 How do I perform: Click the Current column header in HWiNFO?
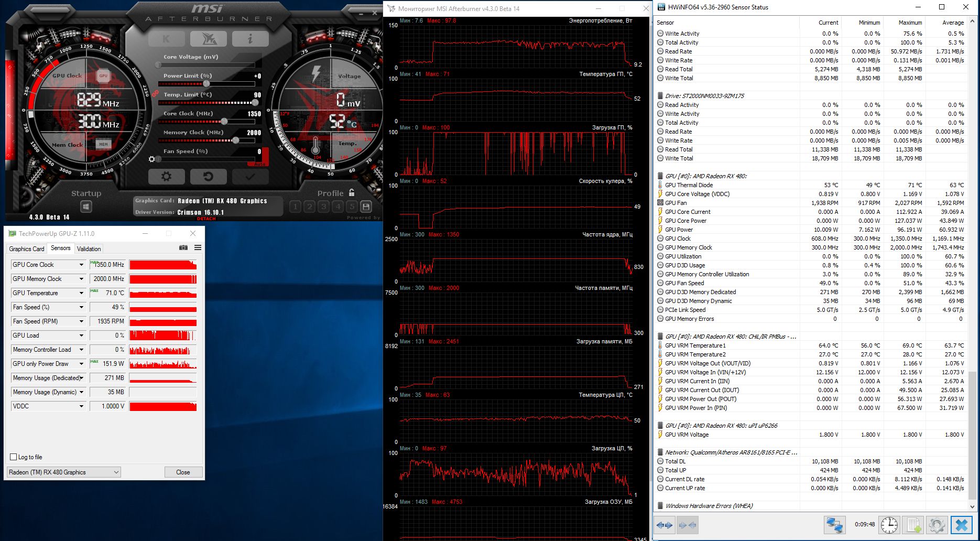pos(820,23)
